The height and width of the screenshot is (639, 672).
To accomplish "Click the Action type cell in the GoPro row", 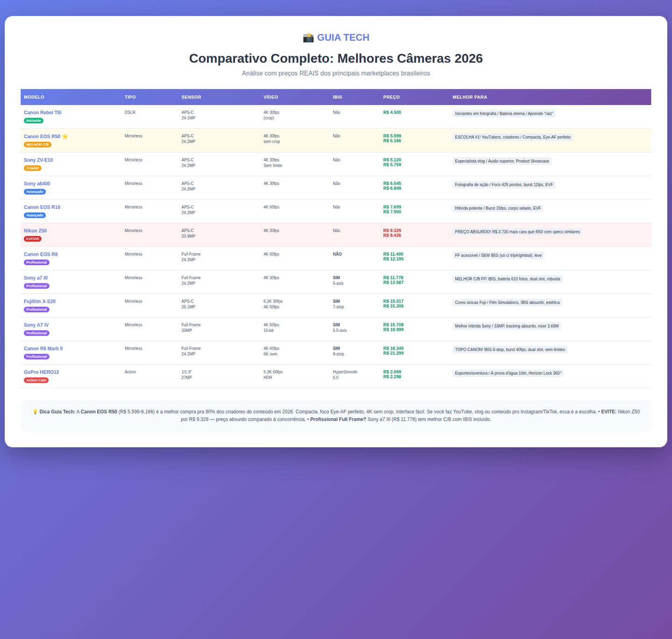I will click(130, 372).
